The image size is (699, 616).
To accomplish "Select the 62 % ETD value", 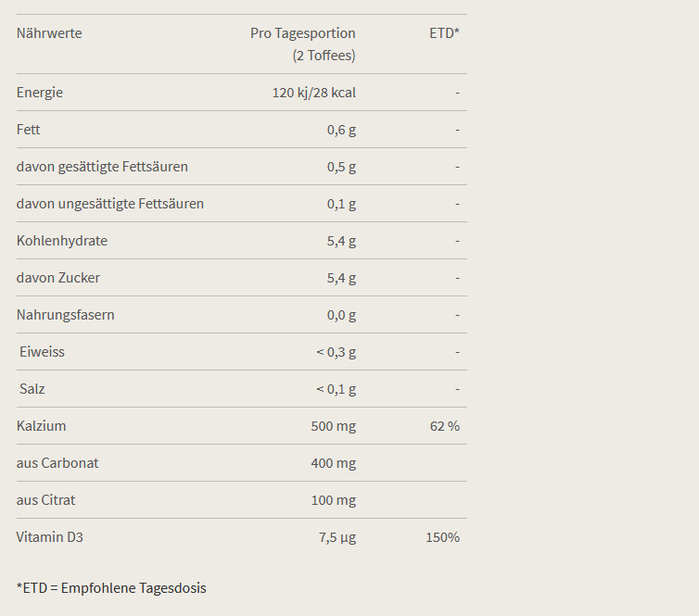I will pyautogui.click(x=444, y=426).
